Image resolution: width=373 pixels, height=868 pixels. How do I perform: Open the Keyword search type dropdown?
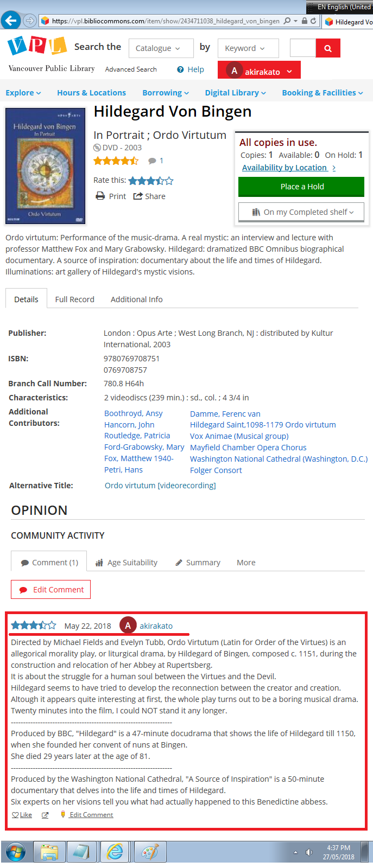[x=248, y=48]
